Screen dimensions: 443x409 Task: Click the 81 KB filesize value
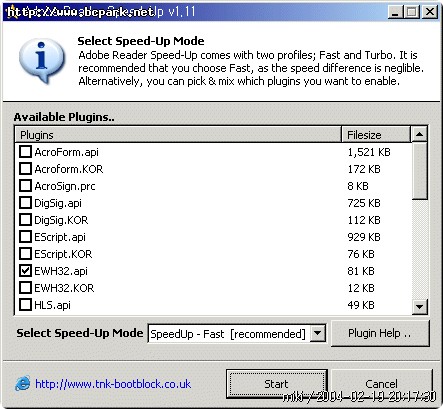click(x=361, y=271)
